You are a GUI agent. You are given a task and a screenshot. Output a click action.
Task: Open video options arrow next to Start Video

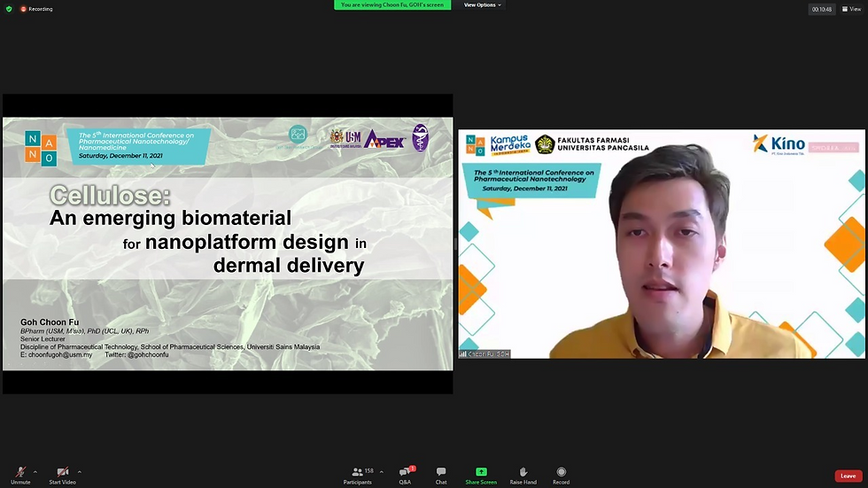point(79,472)
